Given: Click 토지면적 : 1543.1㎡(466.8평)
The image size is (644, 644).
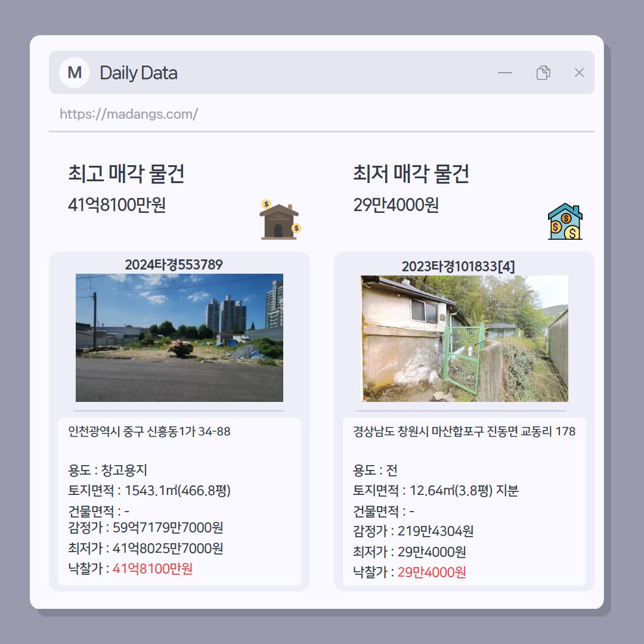Looking at the screenshot, I should coord(149,490).
